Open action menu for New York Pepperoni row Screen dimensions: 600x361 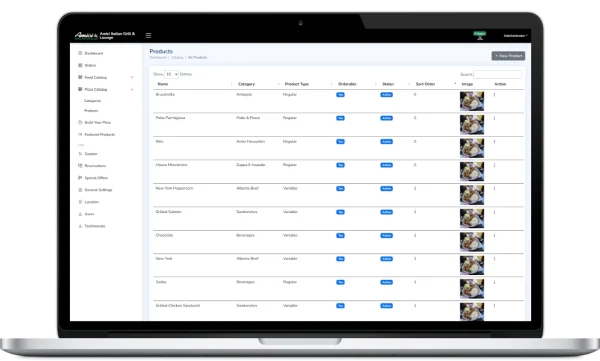tap(494, 188)
